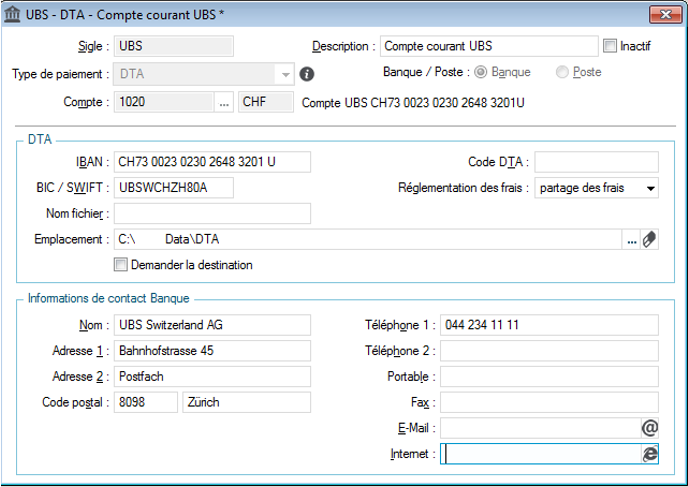The width and height of the screenshot is (688, 487).
Task: Edit the city field Zürich
Action: tap(247, 402)
